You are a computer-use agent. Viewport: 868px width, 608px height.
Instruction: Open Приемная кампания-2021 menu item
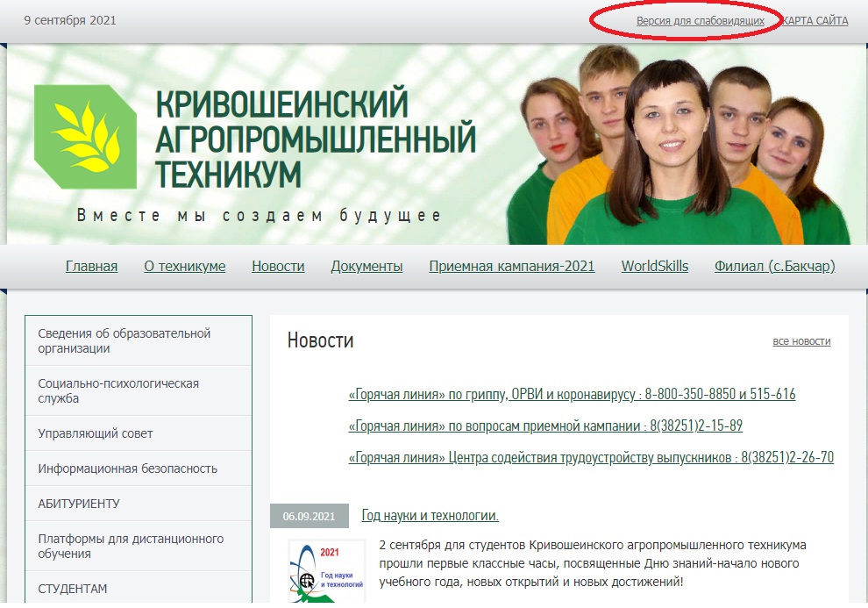[x=511, y=267]
